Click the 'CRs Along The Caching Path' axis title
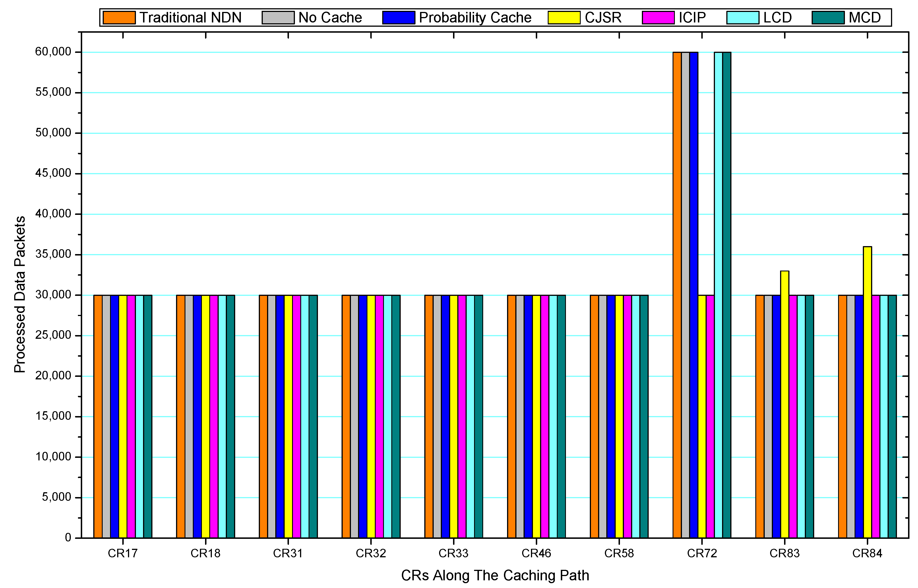The image size is (918, 588). pos(495,575)
